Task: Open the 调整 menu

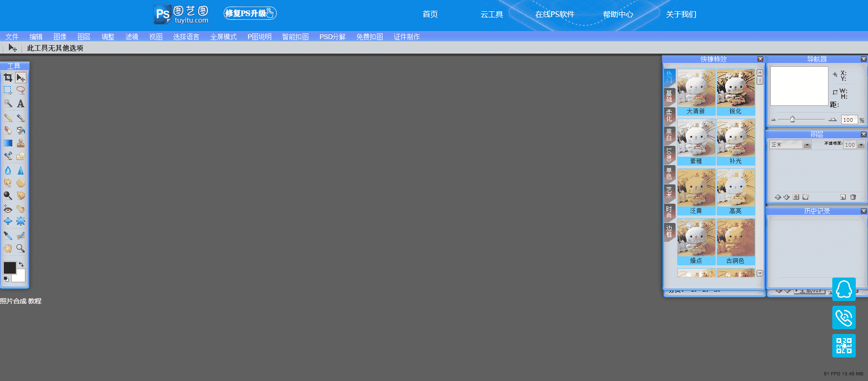Action: (108, 37)
